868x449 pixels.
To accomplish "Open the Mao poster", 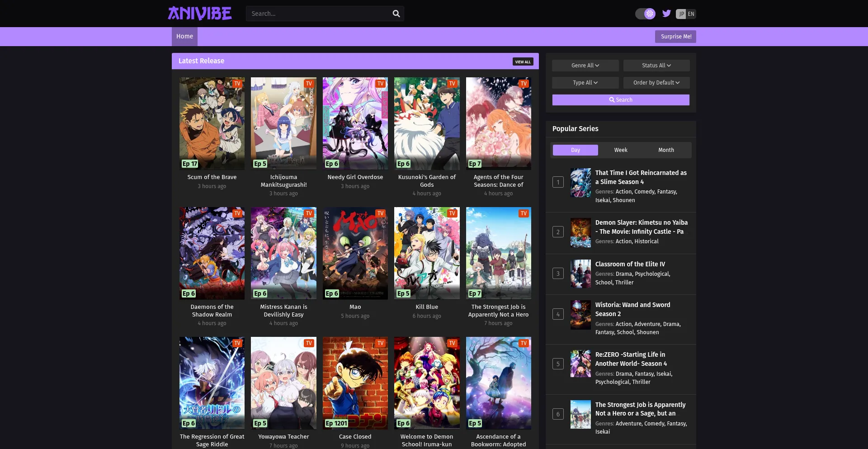I will (x=355, y=253).
